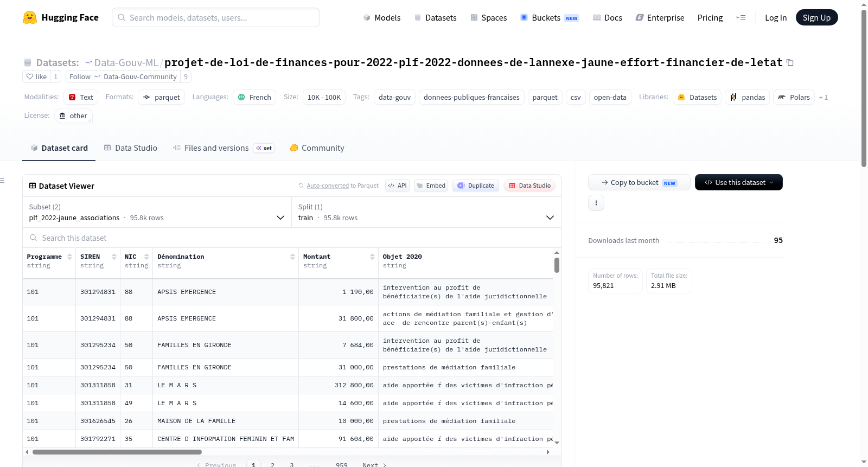
Task: Open the more options three-dot button
Action: [x=596, y=203]
